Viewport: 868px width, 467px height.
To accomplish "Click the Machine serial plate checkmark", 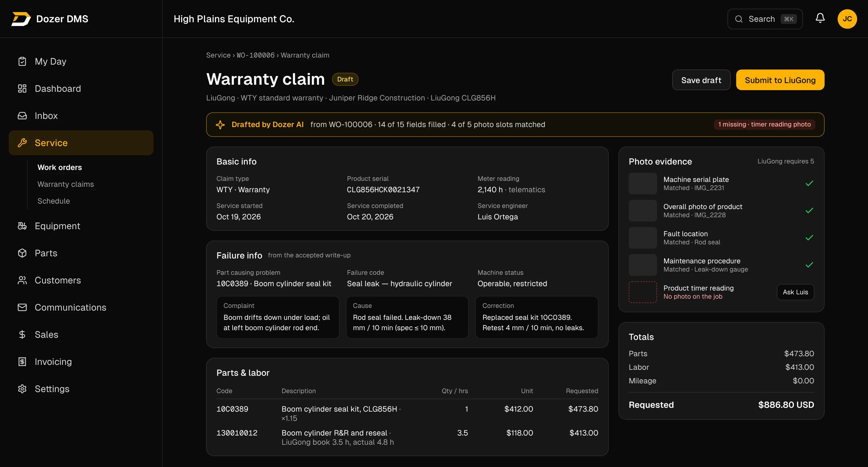I will point(809,184).
